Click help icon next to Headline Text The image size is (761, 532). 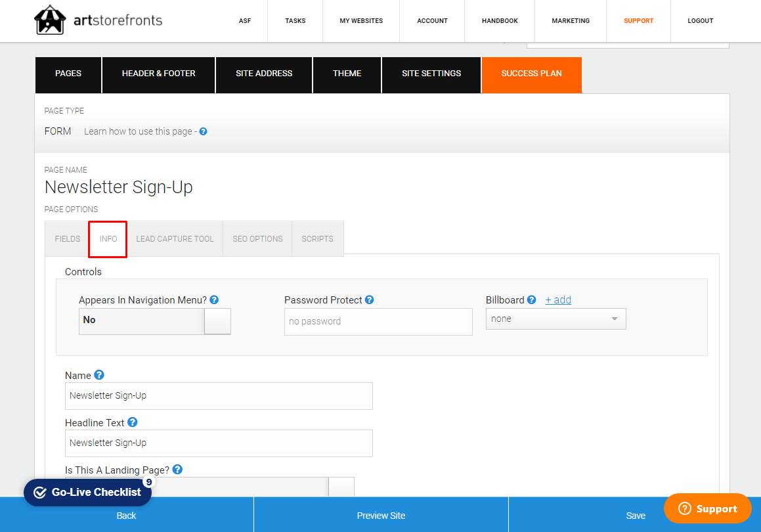tap(133, 422)
